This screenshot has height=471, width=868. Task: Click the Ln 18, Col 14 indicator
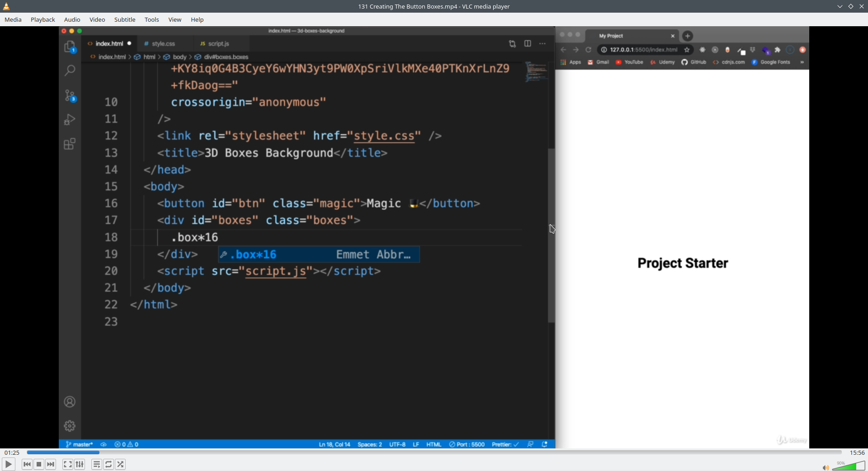click(x=335, y=444)
